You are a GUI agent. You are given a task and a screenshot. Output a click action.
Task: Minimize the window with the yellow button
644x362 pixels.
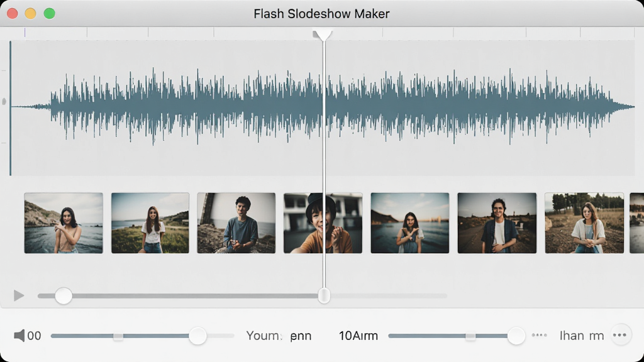[30, 14]
